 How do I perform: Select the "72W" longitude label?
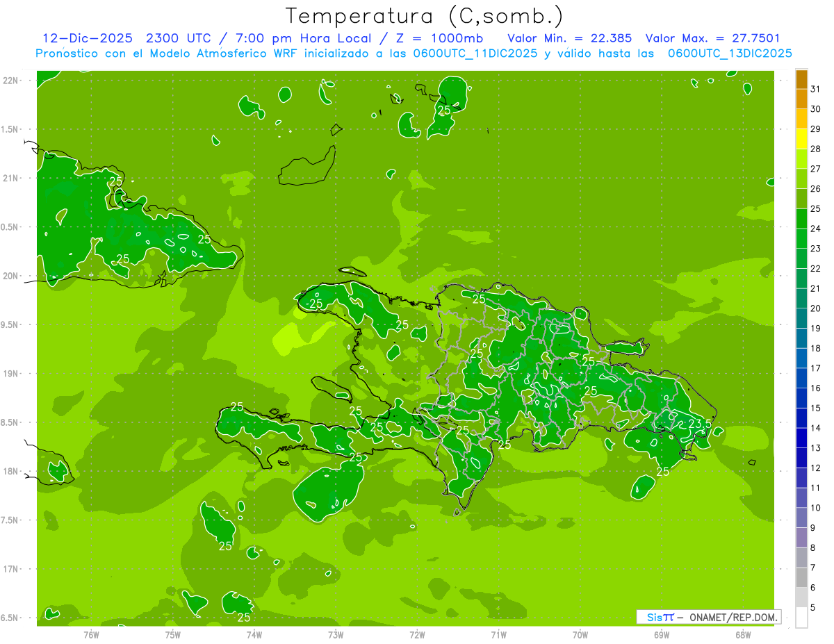click(x=418, y=634)
